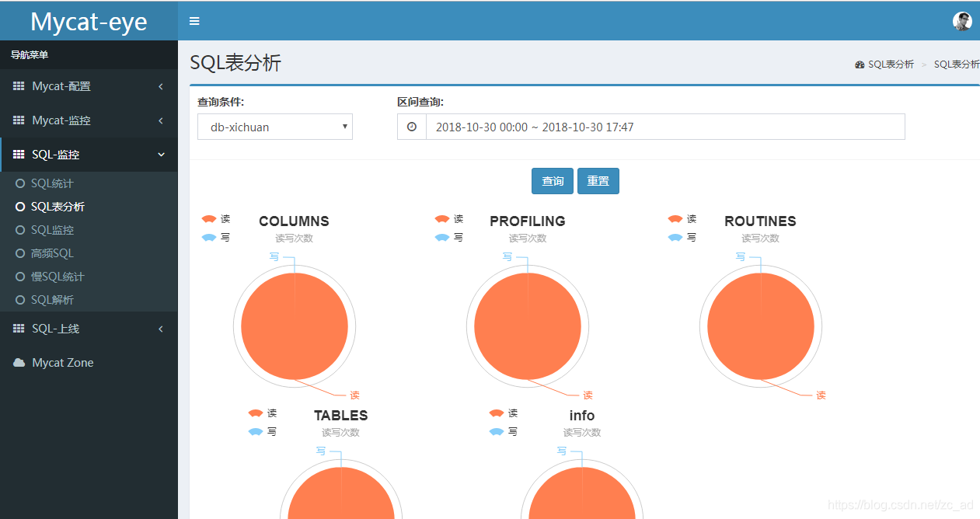Image resolution: width=980 pixels, height=519 pixels.
Task: Open the user avatar profile menu
Action: tap(962, 21)
